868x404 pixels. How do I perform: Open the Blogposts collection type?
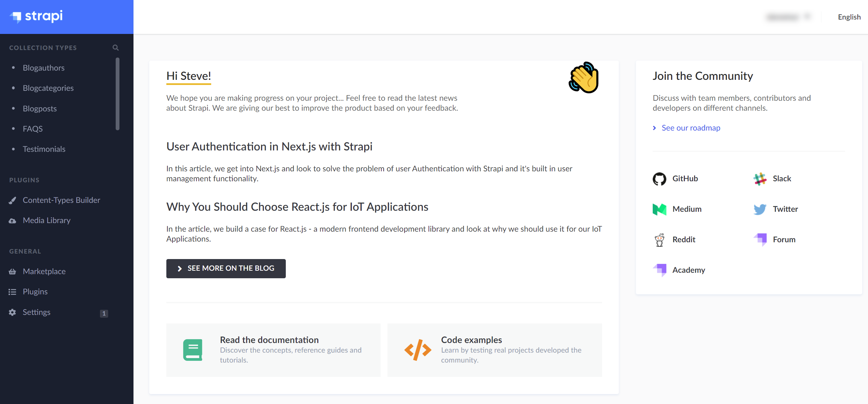click(x=40, y=109)
